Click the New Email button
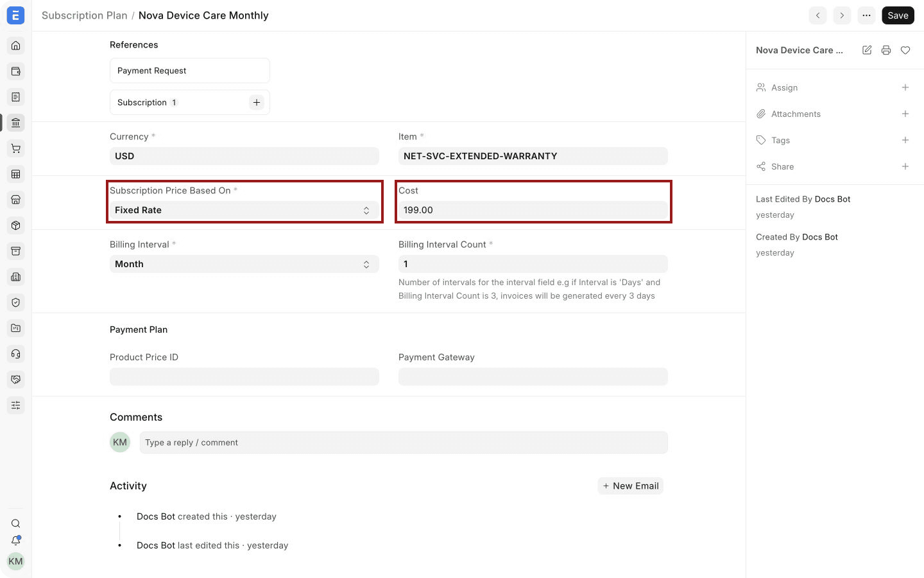 click(631, 486)
